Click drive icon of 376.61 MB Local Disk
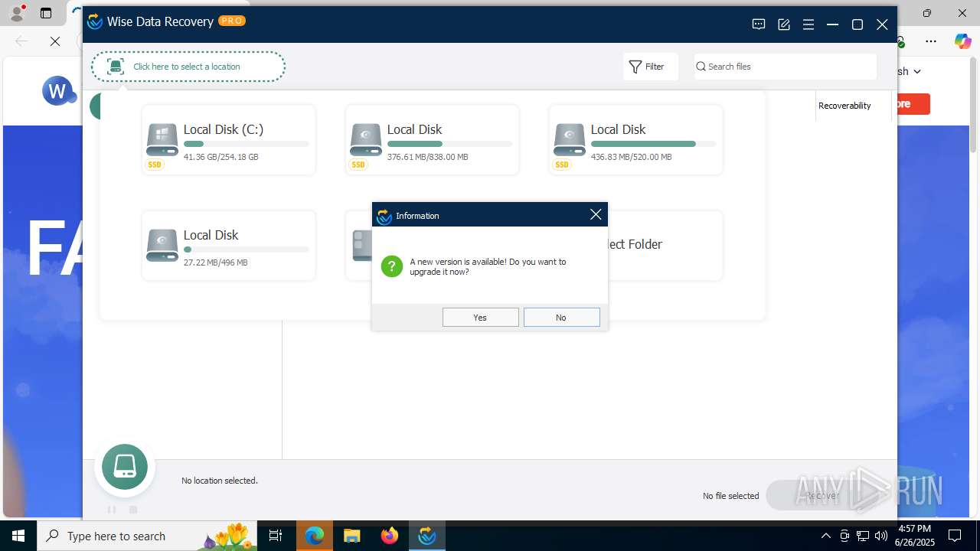 point(365,139)
